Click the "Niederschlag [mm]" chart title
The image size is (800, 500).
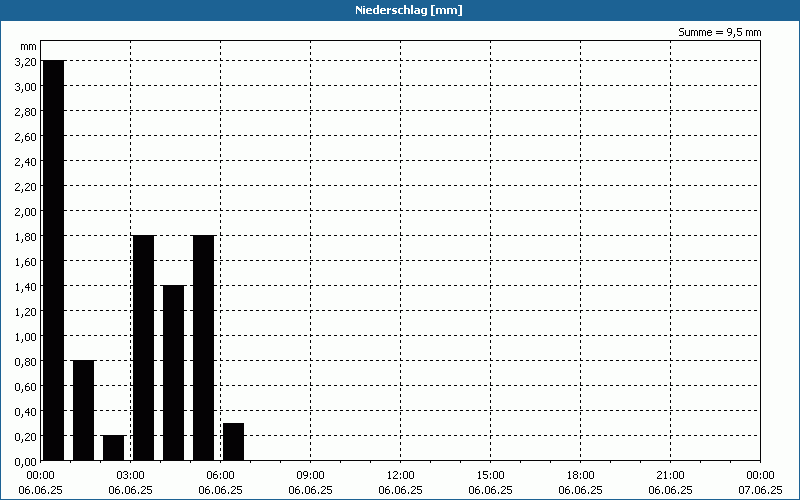click(x=409, y=10)
